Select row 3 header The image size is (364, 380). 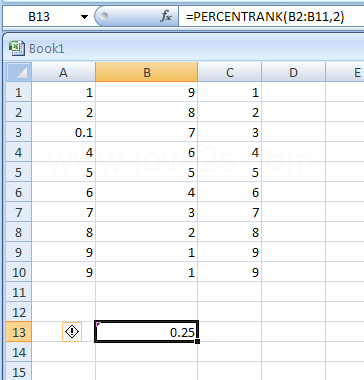[19, 132]
